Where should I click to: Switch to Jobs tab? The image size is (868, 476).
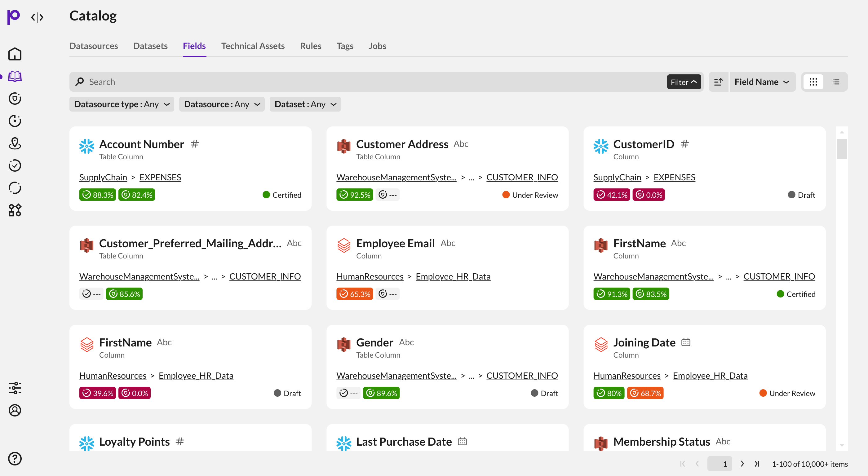377,46
